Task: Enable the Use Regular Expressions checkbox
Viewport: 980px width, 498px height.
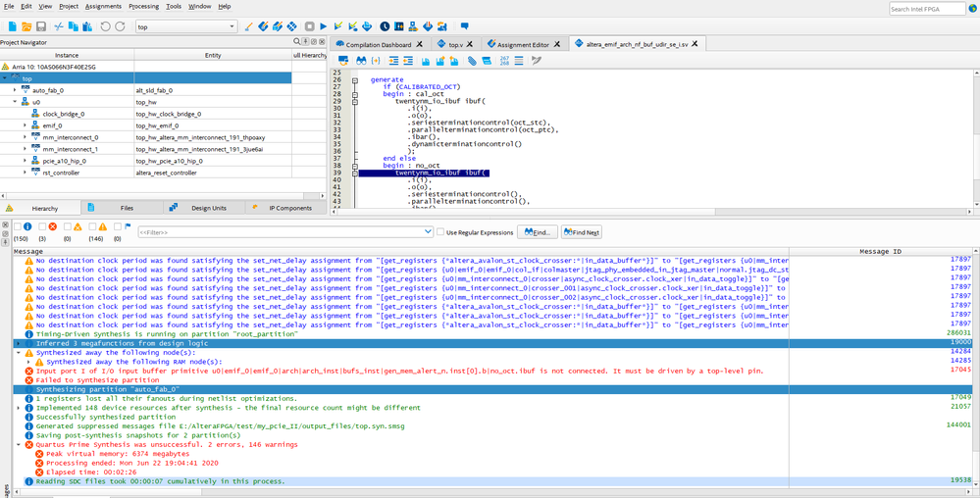Action: [x=440, y=232]
